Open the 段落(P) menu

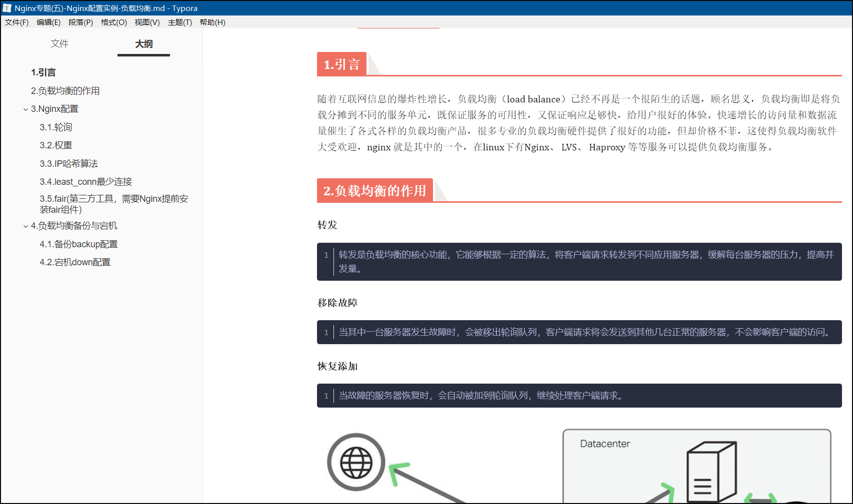pyautogui.click(x=80, y=22)
